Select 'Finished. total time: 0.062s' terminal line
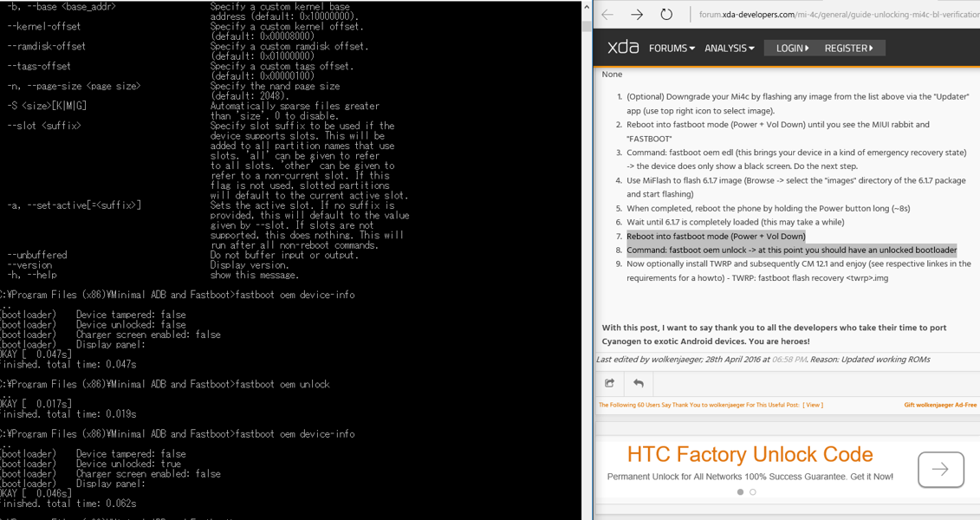980x520 pixels. click(x=68, y=504)
